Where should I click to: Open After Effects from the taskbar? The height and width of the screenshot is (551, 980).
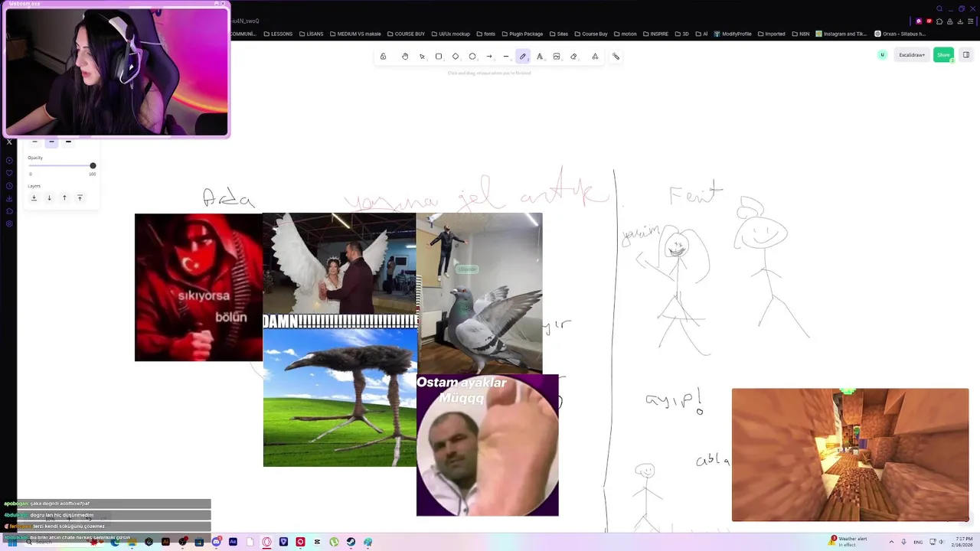click(x=233, y=542)
